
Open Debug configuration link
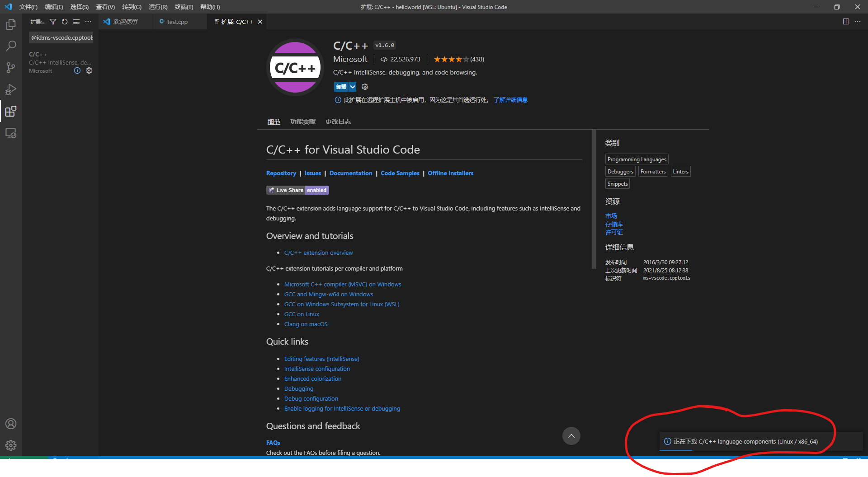(311, 398)
